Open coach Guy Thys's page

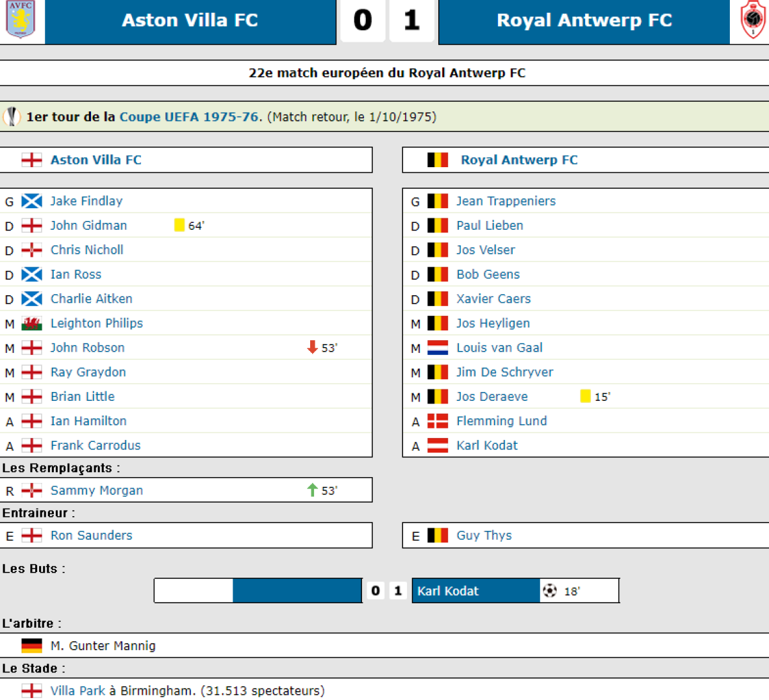click(484, 535)
